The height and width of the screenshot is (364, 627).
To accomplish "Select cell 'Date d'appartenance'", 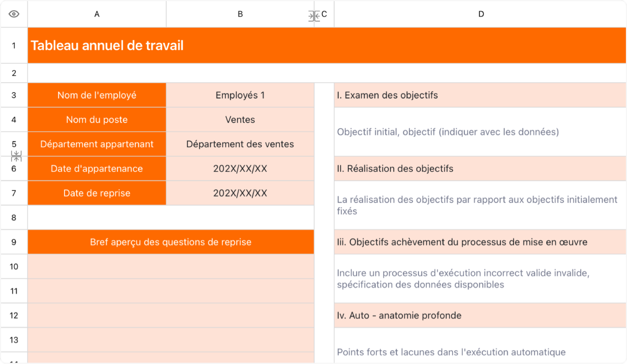I will coord(97,169).
